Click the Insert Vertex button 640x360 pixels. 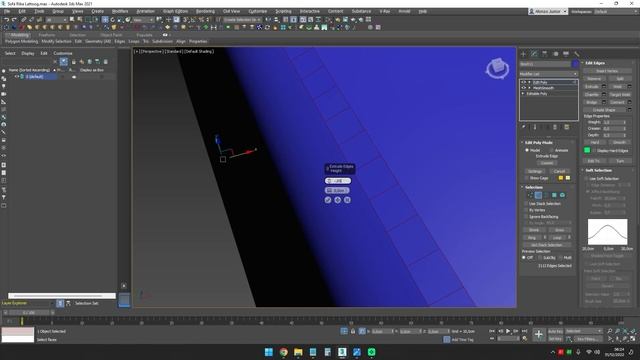pyautogui.click(x=607, y=71)
